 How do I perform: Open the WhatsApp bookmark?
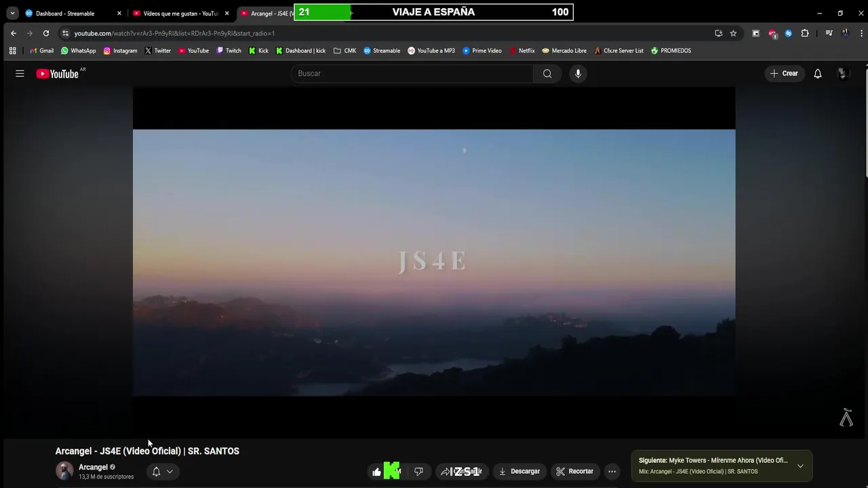tap(79, 51)
